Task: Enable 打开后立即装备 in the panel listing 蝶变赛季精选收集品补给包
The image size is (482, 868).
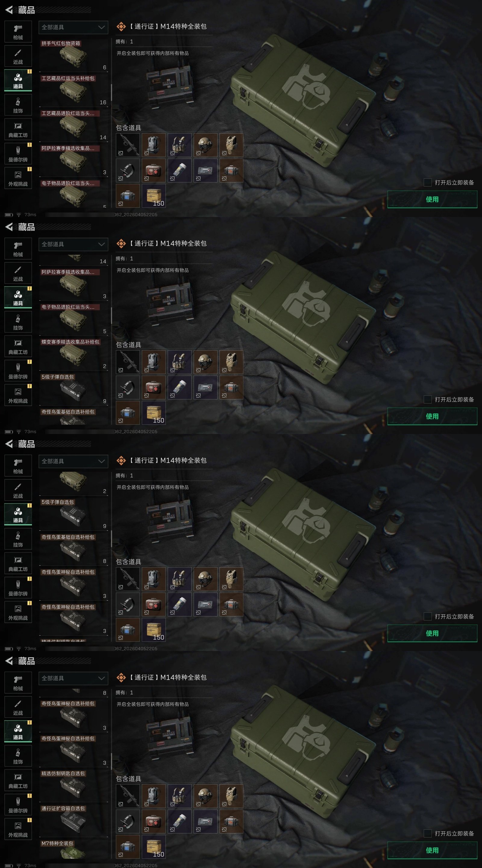Action: coord(427,399)
